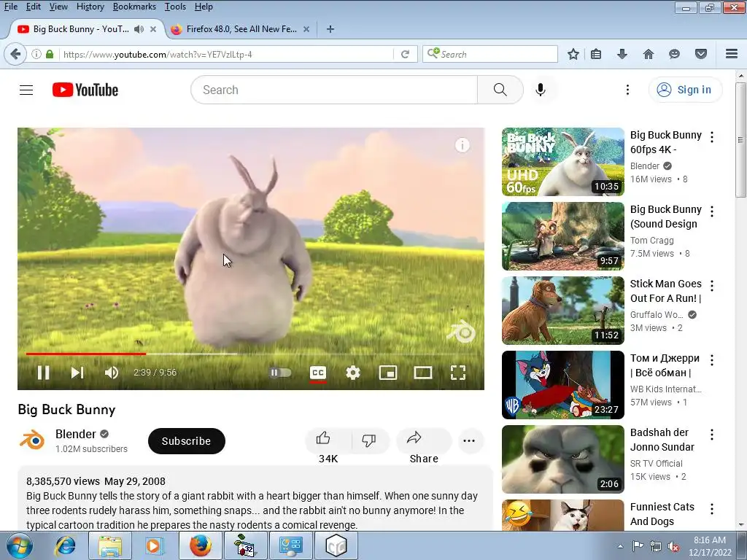Open more actions ellipsis below video

(x=469, y=441)
